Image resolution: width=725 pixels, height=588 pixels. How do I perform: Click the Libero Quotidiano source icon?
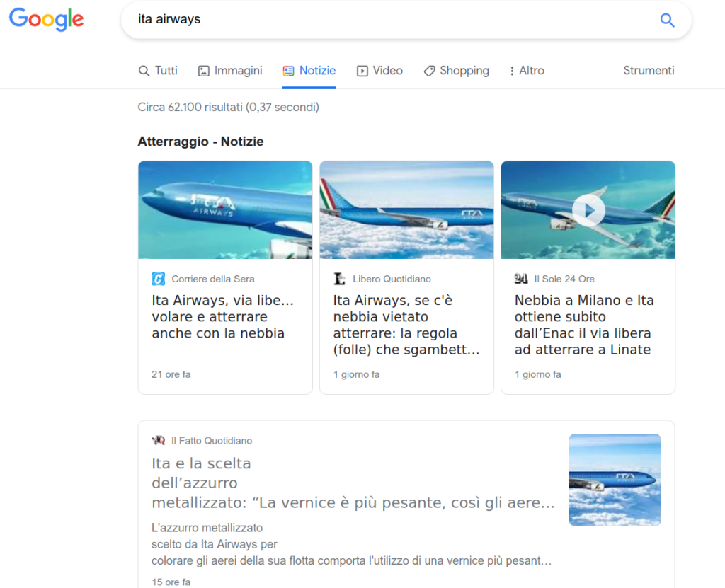[340, 279]
